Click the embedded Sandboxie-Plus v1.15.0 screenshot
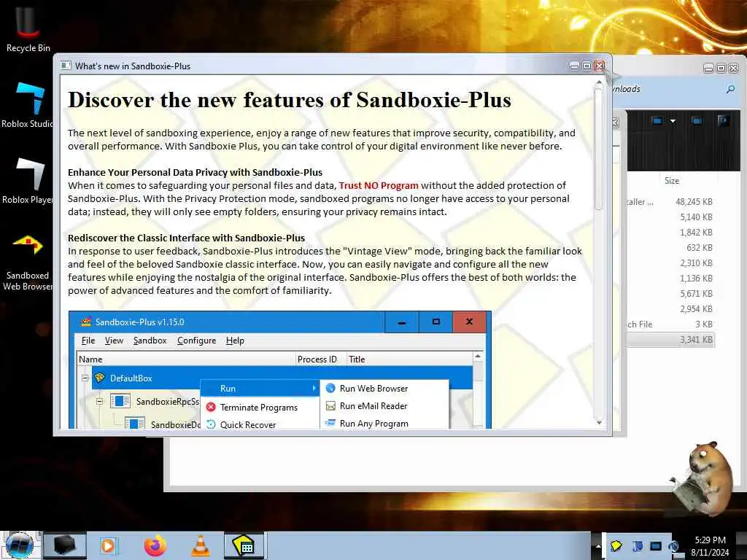 pyautogui.click(x=280, y=370)
